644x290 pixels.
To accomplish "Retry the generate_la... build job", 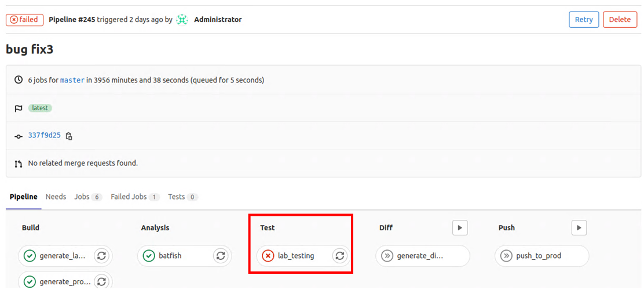I will pyautogui.click(x=101, y=255).
